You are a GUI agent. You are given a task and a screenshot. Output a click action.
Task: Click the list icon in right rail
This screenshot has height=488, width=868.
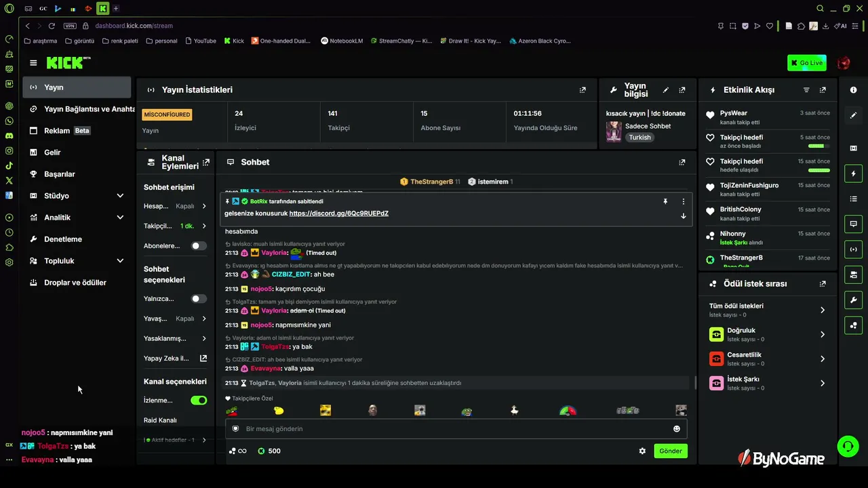click(853, 199)
